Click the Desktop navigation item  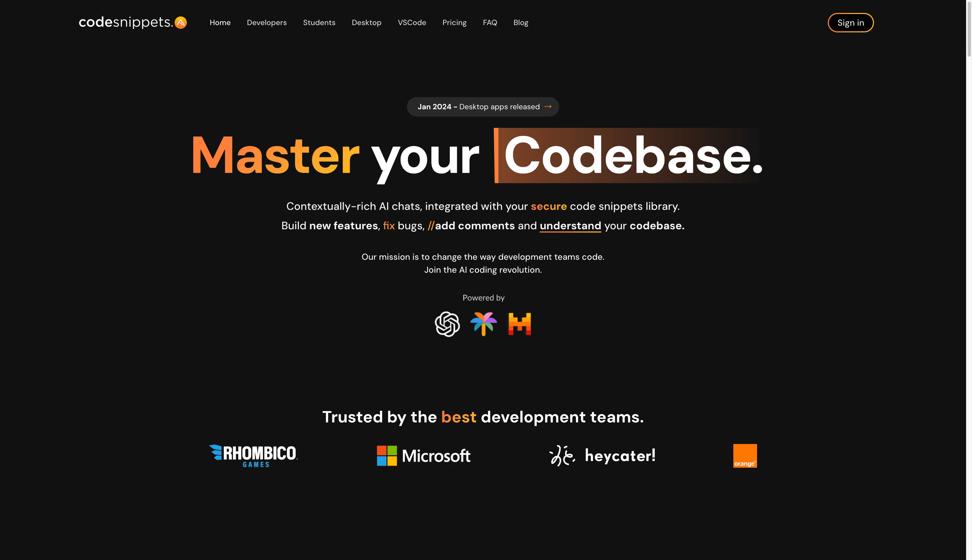[366, 22]
